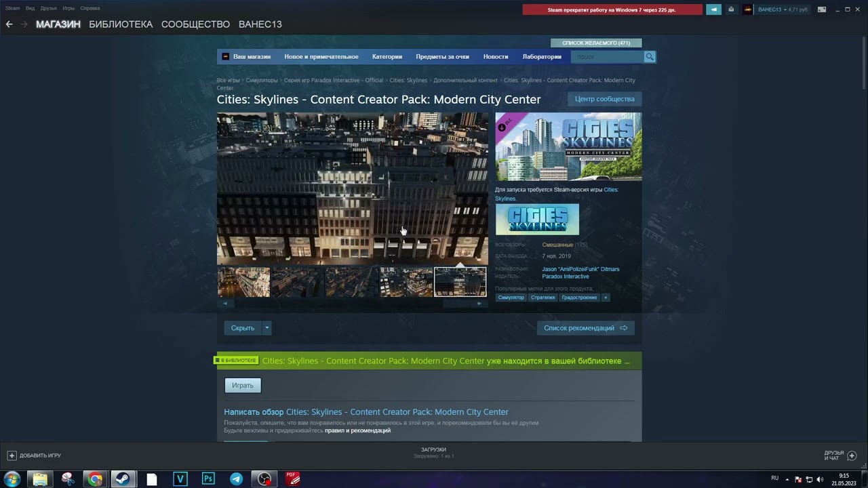Open the announcements megaphone icon
Screen dimensions: 868x488
(x=713, y=9)
